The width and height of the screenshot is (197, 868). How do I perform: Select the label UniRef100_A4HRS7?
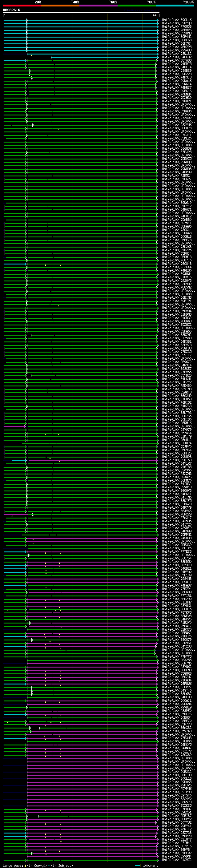(177, 88)
